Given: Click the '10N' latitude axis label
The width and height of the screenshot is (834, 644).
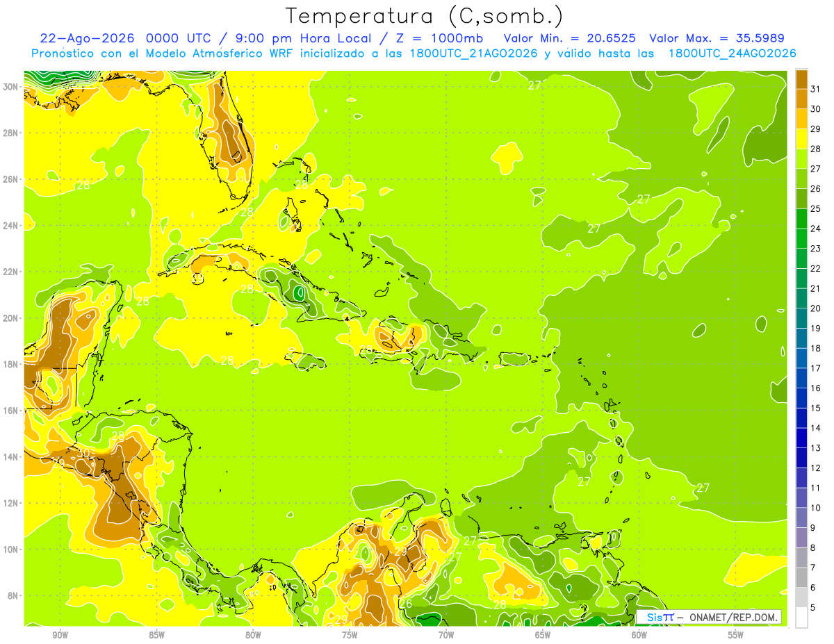Looking at the screenshot, I should point(11,550).
